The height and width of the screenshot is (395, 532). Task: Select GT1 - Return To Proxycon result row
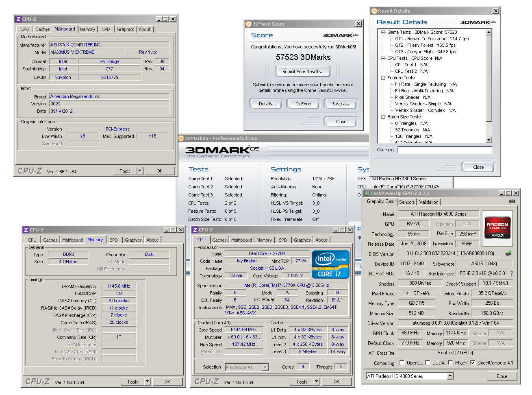click(x=432, y=39)
